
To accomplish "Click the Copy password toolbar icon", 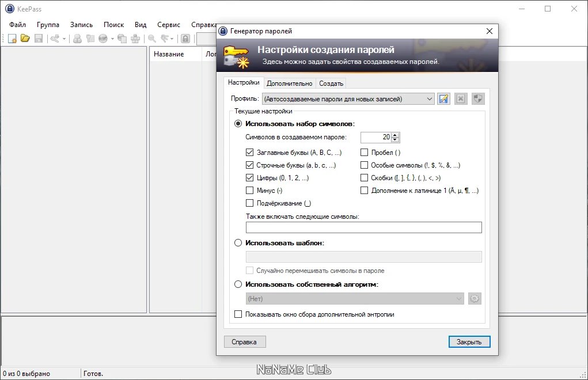I will point(90,39).
